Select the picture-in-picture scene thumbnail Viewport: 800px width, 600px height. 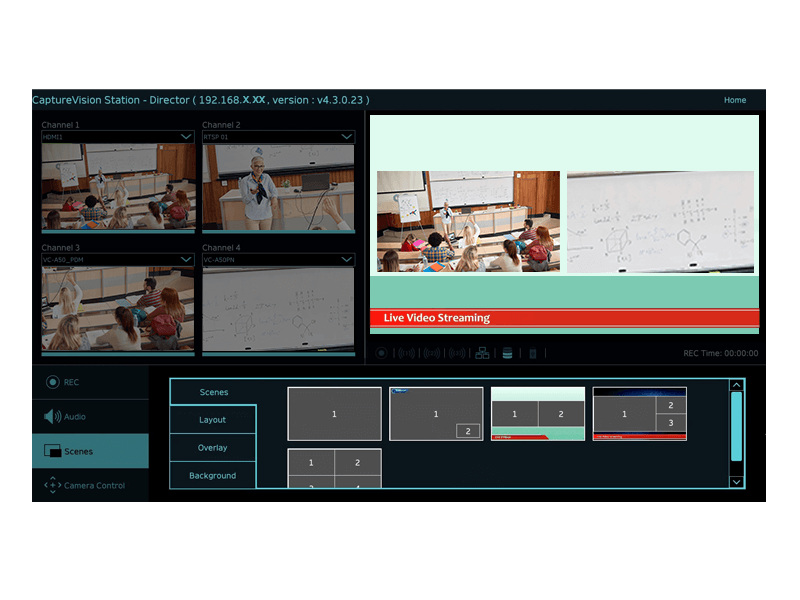point(436,414)
